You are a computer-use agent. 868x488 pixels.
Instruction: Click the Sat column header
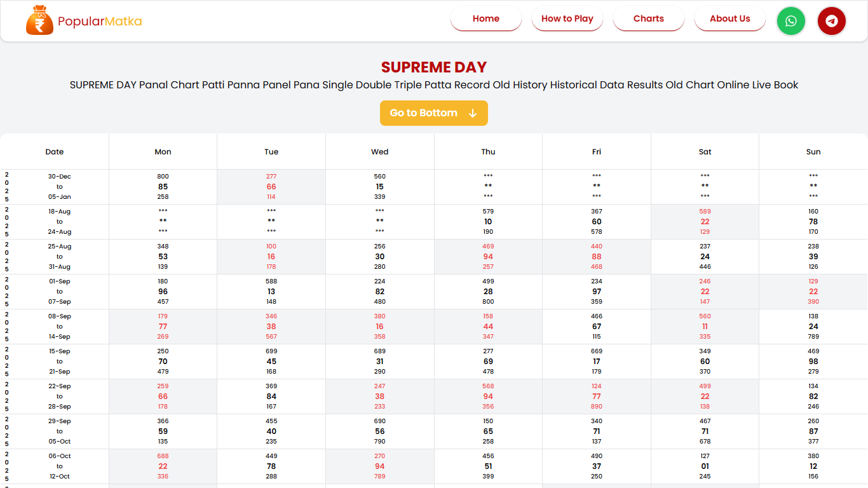pos(705,152)
